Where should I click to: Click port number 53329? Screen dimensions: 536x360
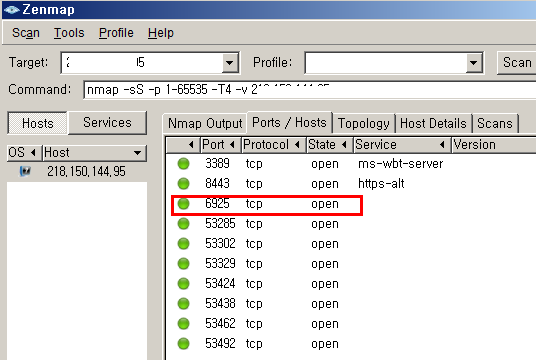pos(220,264)
